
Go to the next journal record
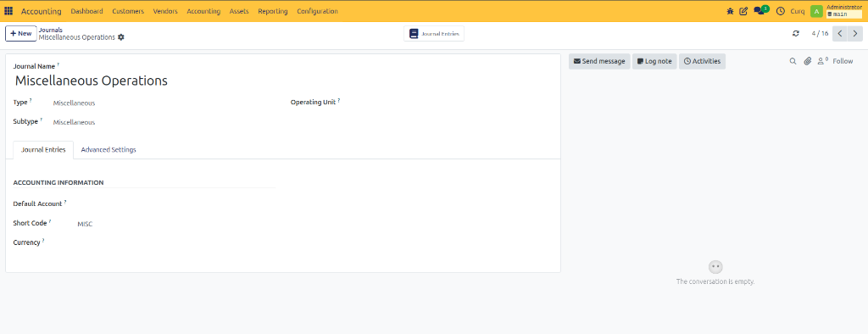854,33
